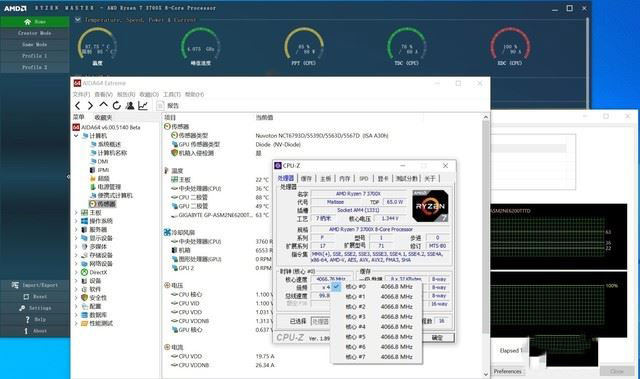The image size is (640, 379).
Task: Switch to 收藏夹 tab in AIDA64
Action: 103,117
